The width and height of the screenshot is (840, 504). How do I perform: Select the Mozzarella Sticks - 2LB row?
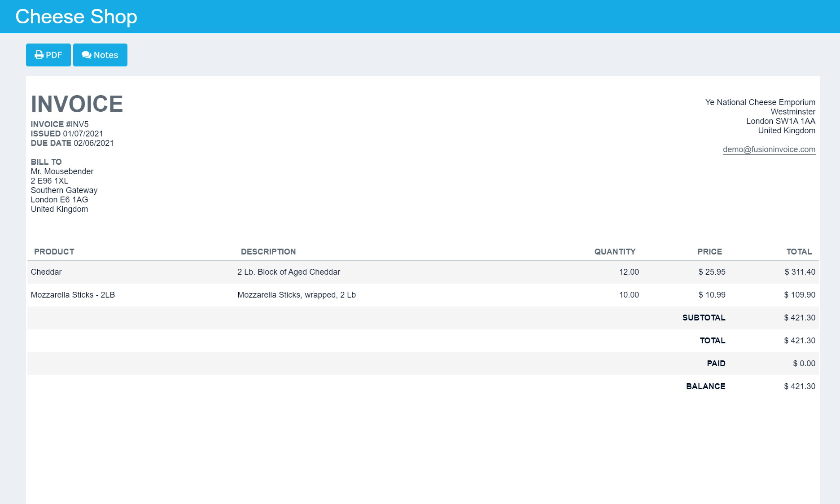tap(73, 295)
